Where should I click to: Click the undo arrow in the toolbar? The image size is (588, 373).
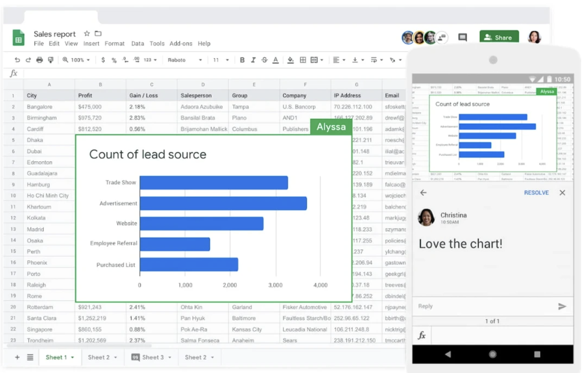pyautogui.click(x=17, y=60)
